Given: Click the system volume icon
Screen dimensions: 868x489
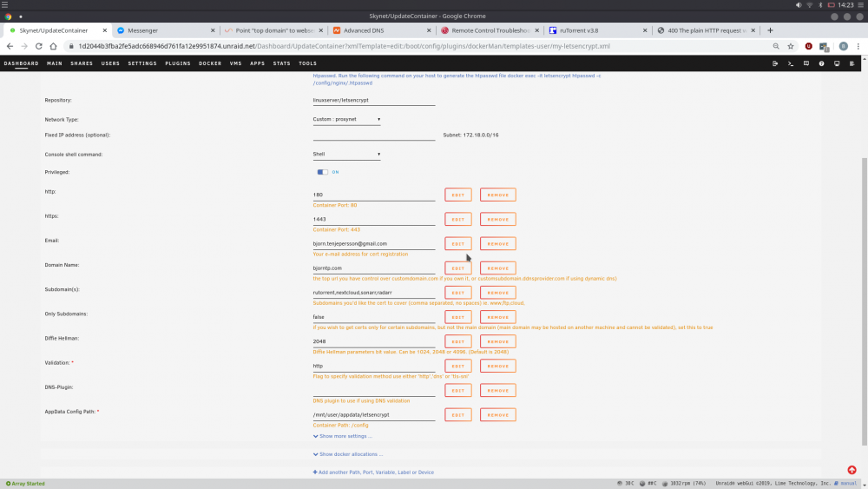Looking at the screenshot, I should (x=799, y=5).
